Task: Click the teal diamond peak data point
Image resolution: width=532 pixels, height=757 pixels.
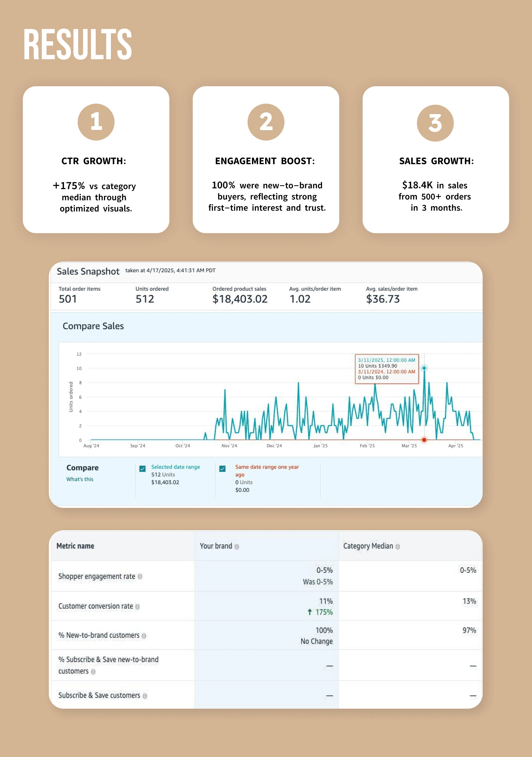Action: (x=424, y=368)
